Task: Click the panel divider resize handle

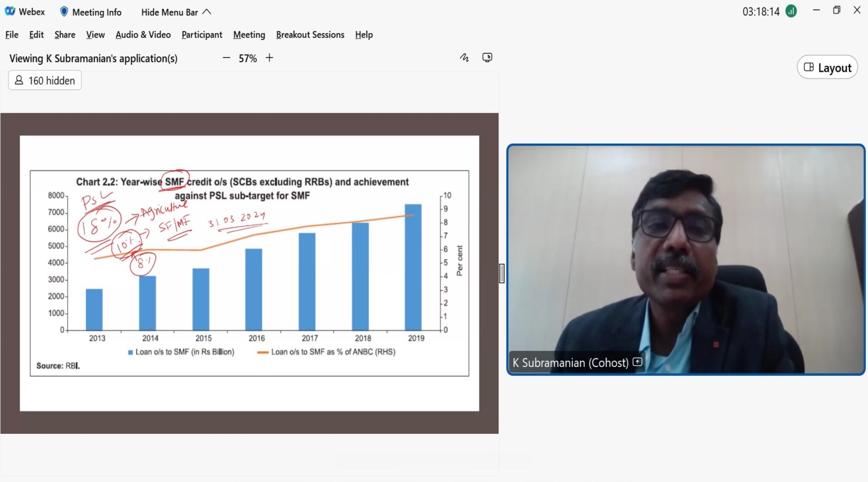Action: coord(502,273)
